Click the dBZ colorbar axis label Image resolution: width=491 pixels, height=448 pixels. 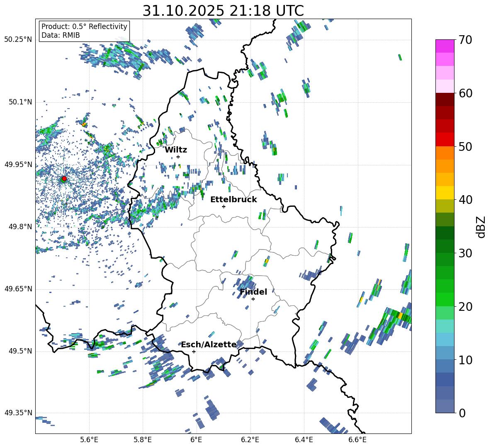tap(481, 227)
